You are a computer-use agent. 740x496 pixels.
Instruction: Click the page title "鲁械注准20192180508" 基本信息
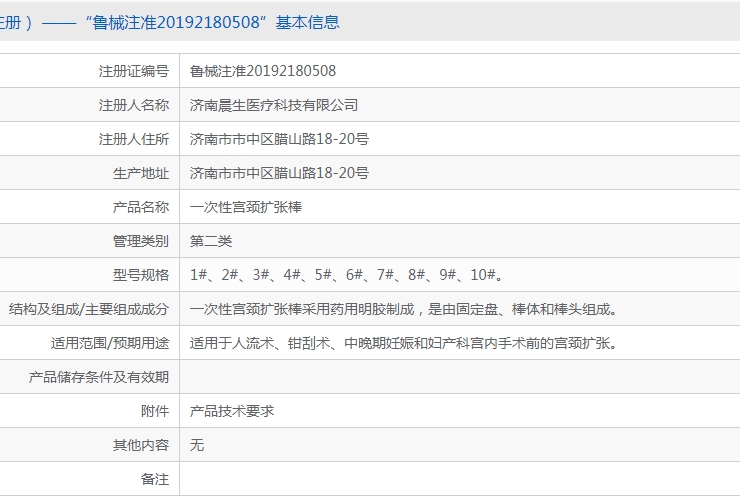(212, 22)
